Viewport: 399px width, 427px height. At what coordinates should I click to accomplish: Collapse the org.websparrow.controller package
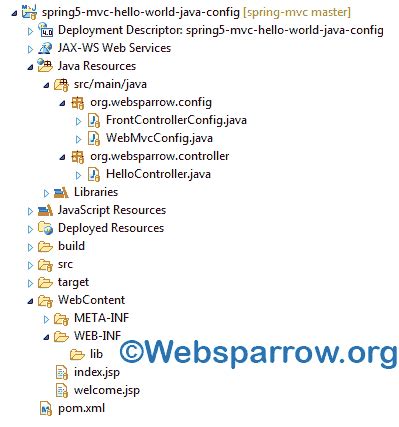pyautogui.click(x=62, y=157)
